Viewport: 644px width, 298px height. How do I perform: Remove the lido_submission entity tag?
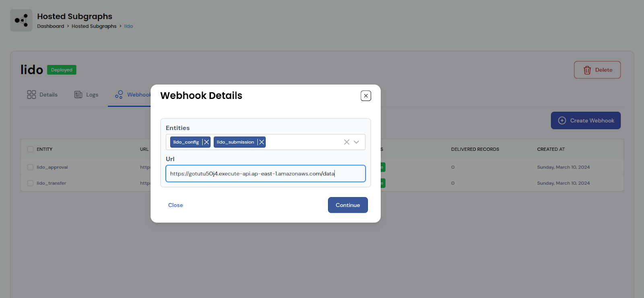[x=262, y=142]
